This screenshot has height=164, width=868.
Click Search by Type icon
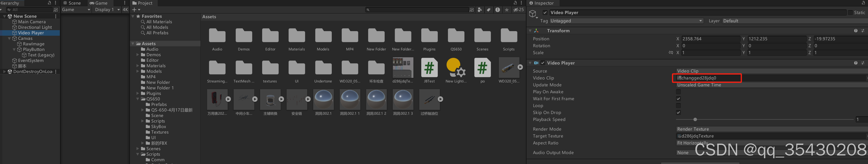[x=480, y=10]
